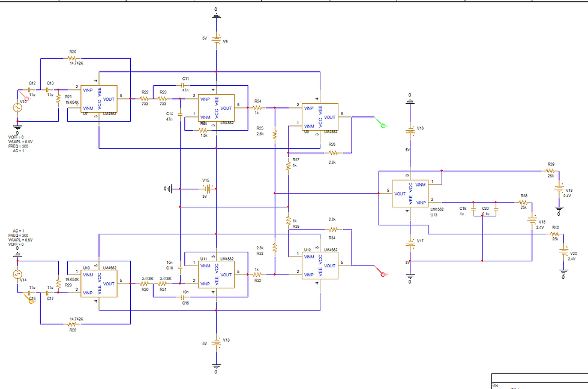This screenshot has height=389, width=588.
Task: Select resistor R33 symbol
Action: pos(275,248)
